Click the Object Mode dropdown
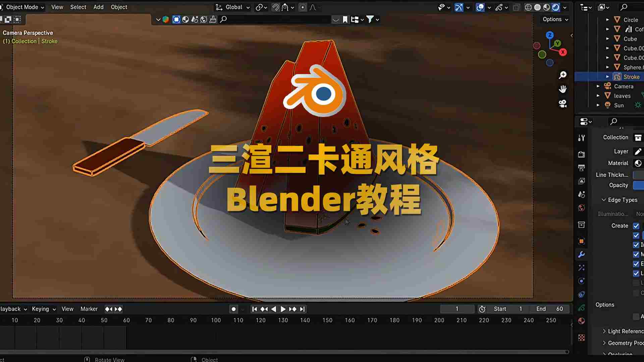 25,7
